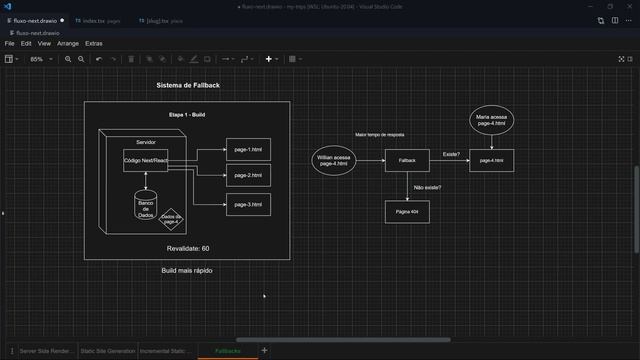Screen dimensions: 640x360
Task: Click the Delete trash icon
Action: [131, 59]
